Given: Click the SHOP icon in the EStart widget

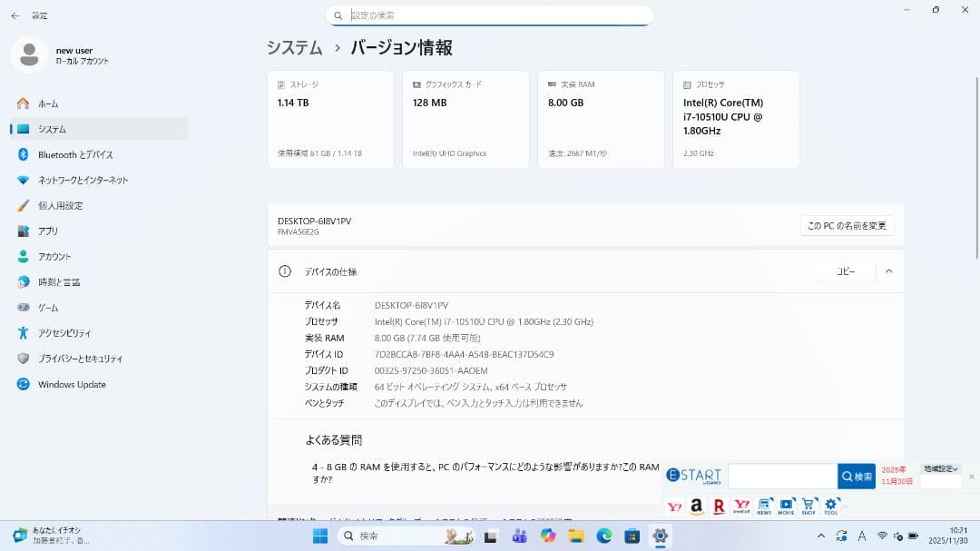Looking at the screenshot, I should tap(808, 506).
